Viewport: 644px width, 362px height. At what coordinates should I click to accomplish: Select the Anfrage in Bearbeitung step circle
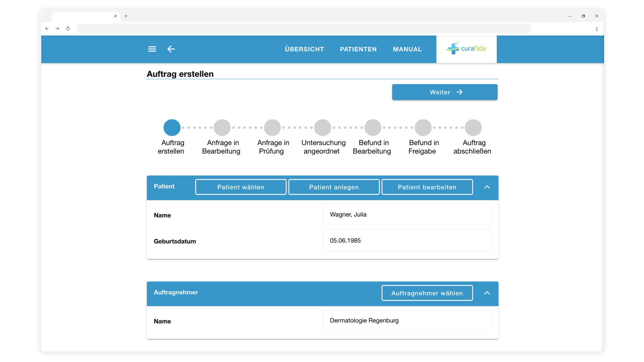tap(222, 128)
